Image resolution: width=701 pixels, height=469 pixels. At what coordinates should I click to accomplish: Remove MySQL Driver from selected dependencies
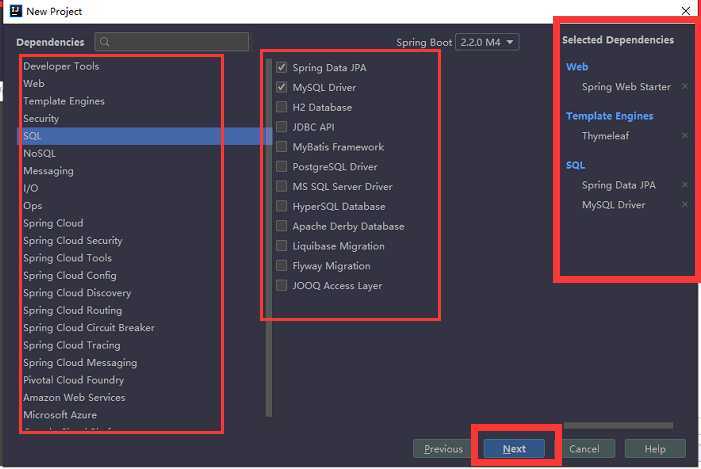[684, 204]
